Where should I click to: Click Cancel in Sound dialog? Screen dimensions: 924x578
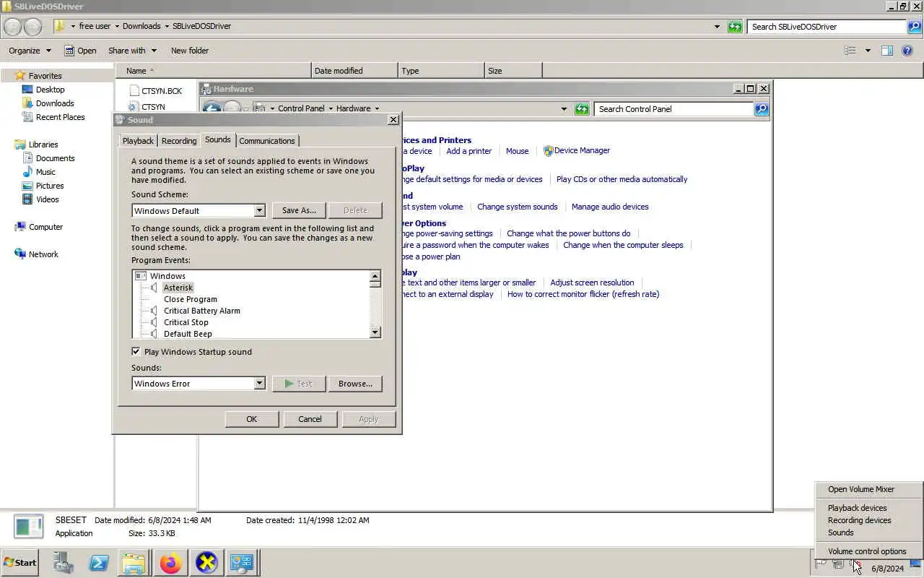[310, 419]
